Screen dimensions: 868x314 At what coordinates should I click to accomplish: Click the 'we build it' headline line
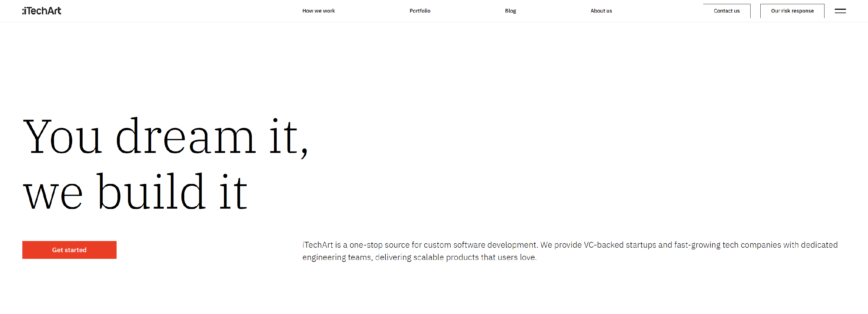(135, 191)
